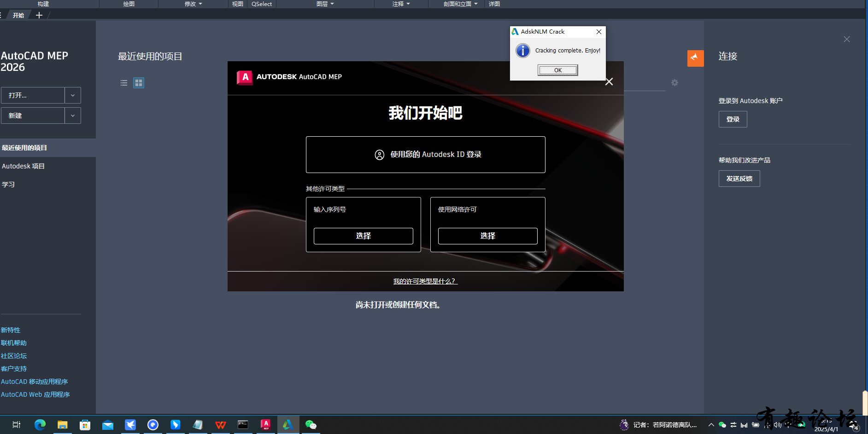Open Task View on the taskbar
Image resolution: width=868 pixels, height=434 pixels.
coord(17,425)
